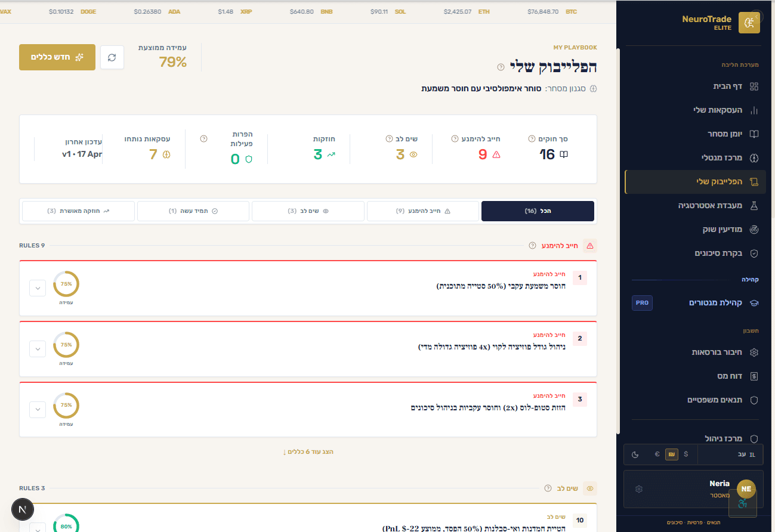The height and width of the screenshot is (532, 775).
Task: Click the XRP $1.48 ticker entry
Action: [x=234, y=11]
